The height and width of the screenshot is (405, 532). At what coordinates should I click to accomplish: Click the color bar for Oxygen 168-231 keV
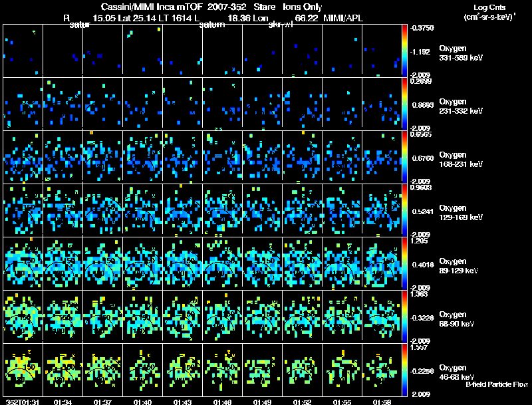[x=406, y=157]
